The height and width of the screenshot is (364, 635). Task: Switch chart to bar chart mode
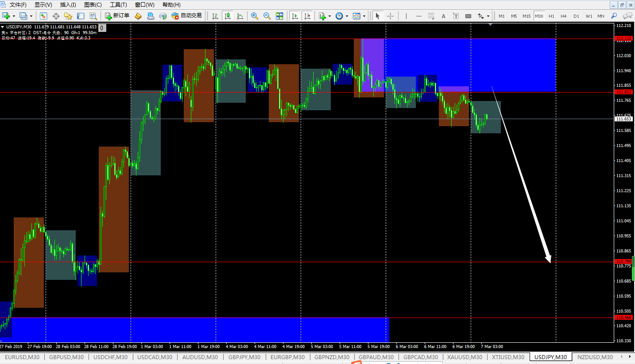[215, 16]
